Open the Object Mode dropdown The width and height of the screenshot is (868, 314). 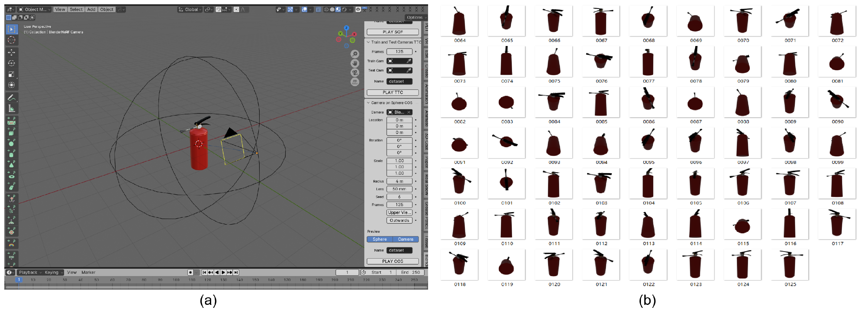[34, 9]
